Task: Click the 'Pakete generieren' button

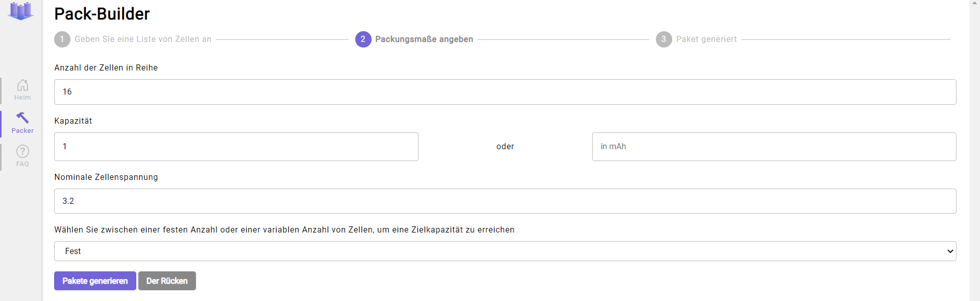Action: [95, 281]
